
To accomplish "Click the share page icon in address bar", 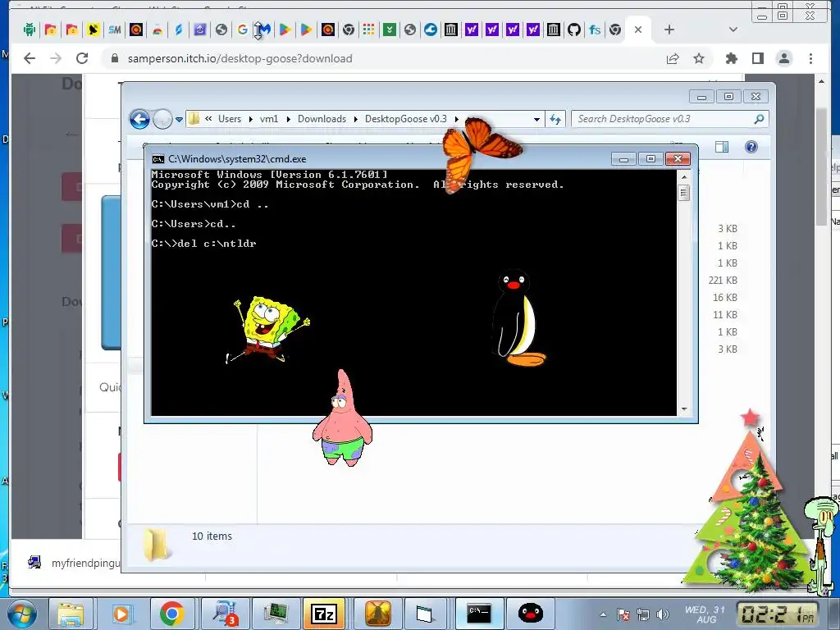I will point(673,58).
